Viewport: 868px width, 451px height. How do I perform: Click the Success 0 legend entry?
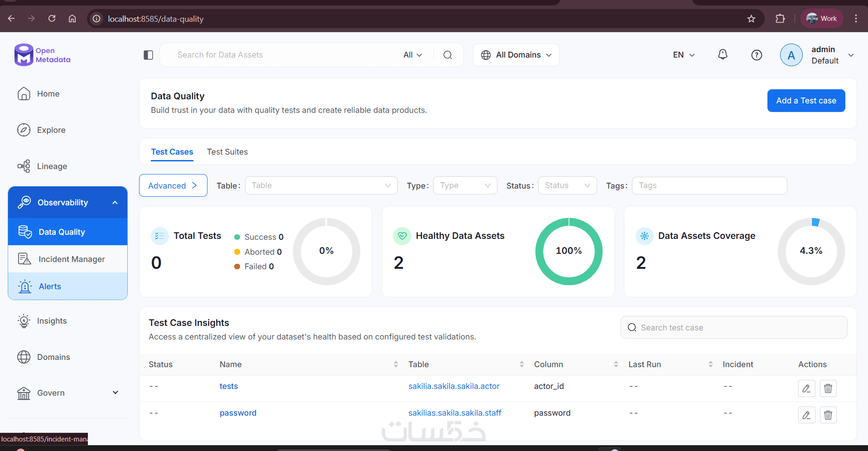pos(259,237)
